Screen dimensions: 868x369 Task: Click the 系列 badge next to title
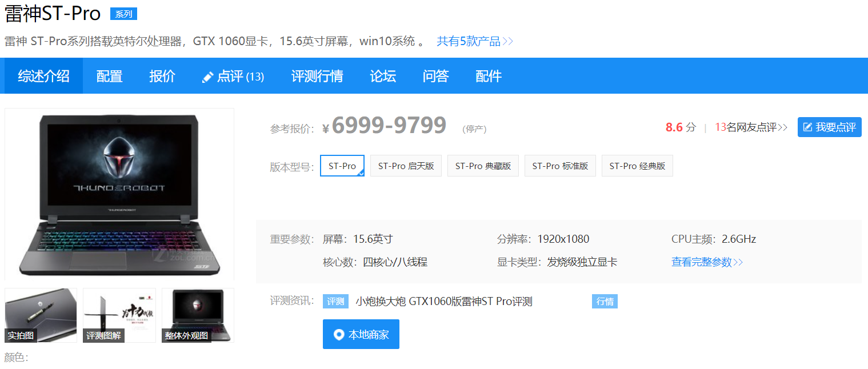tap(123, 14)
